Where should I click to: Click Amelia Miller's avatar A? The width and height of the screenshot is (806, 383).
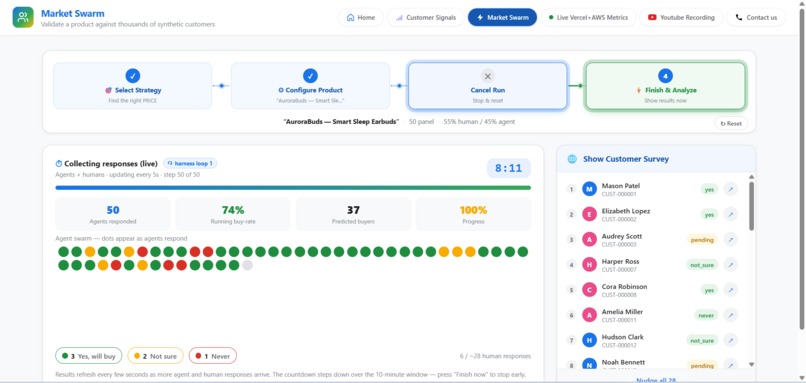tap(589, 315)
